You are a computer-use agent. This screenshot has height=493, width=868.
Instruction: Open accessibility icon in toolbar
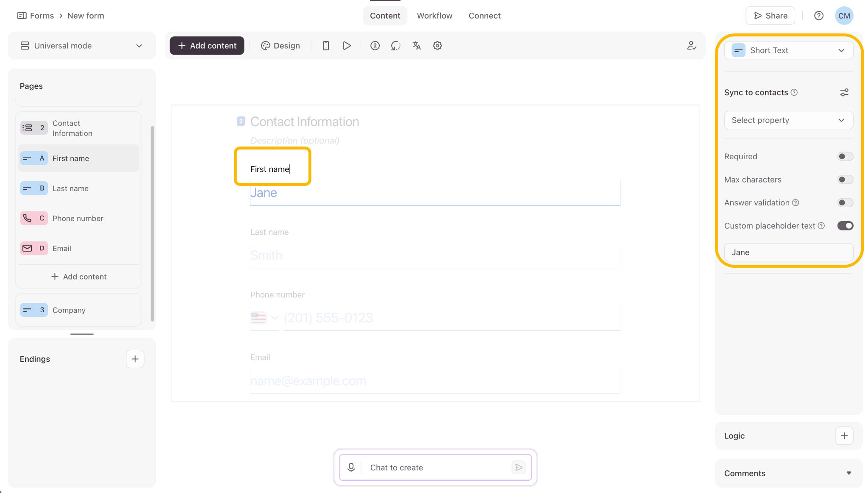(375, 46)
